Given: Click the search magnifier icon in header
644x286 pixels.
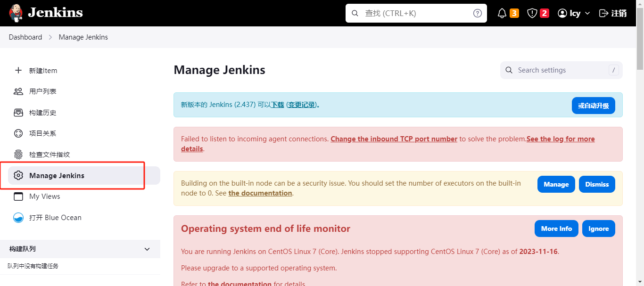Looking at the screenshot, I should coord(355,13).
